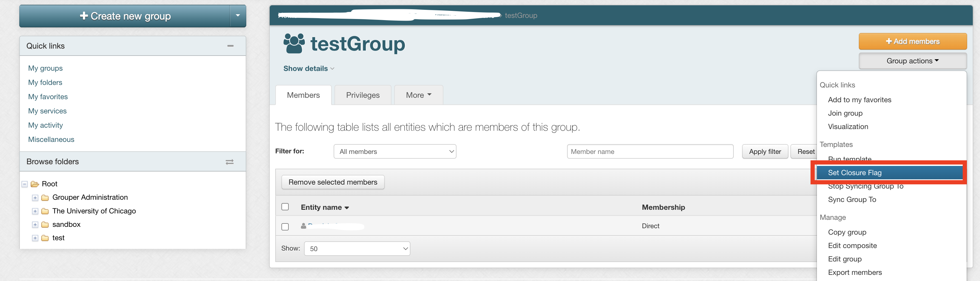
Task: Toggle the select-all members checkbox in header
Action: click(285, 207)
